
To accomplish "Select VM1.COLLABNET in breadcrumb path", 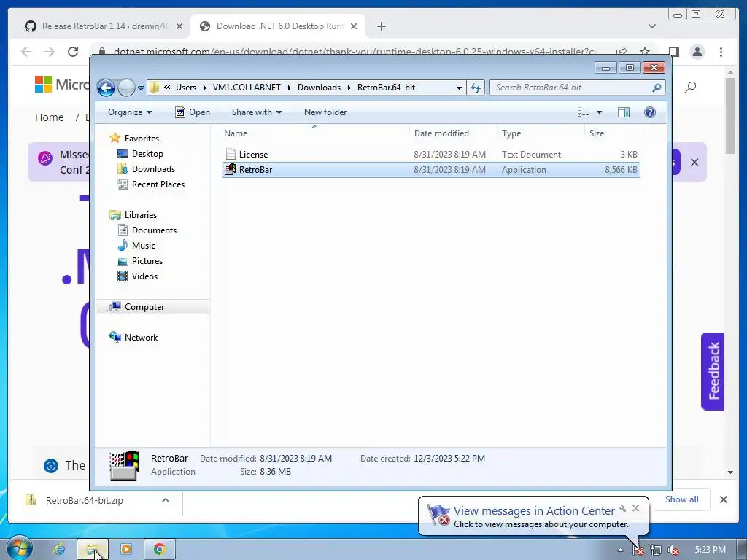I will [x=247, y=87].
